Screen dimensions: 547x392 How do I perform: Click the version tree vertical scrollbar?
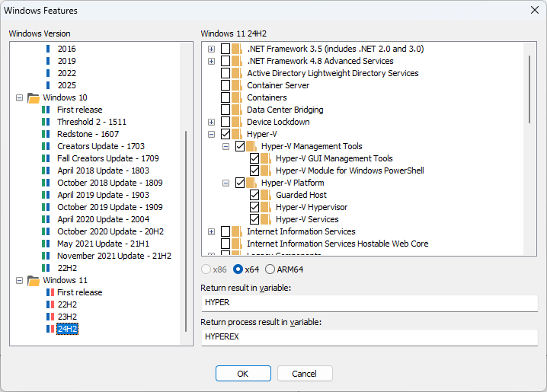tap(186, 231)
